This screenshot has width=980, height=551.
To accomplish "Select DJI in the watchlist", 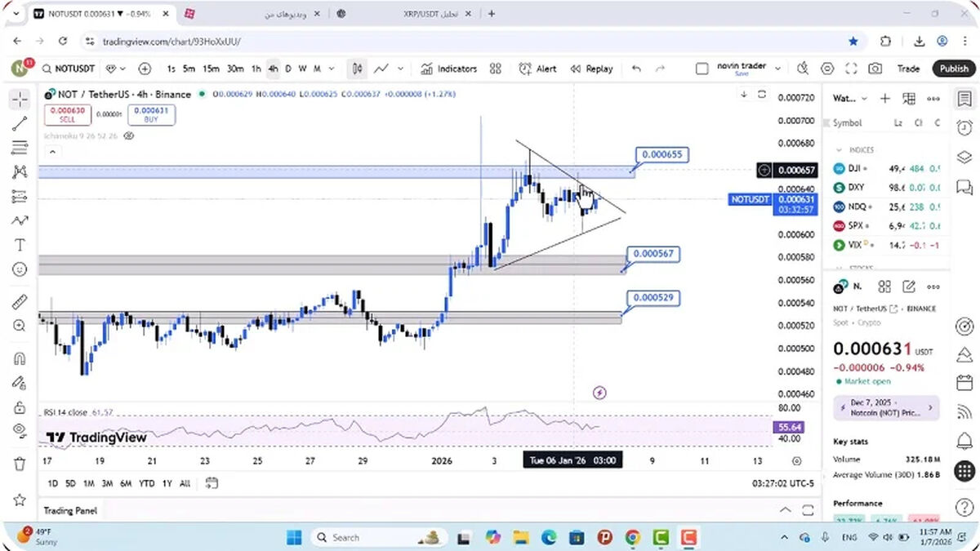I will tap(887, 168).
